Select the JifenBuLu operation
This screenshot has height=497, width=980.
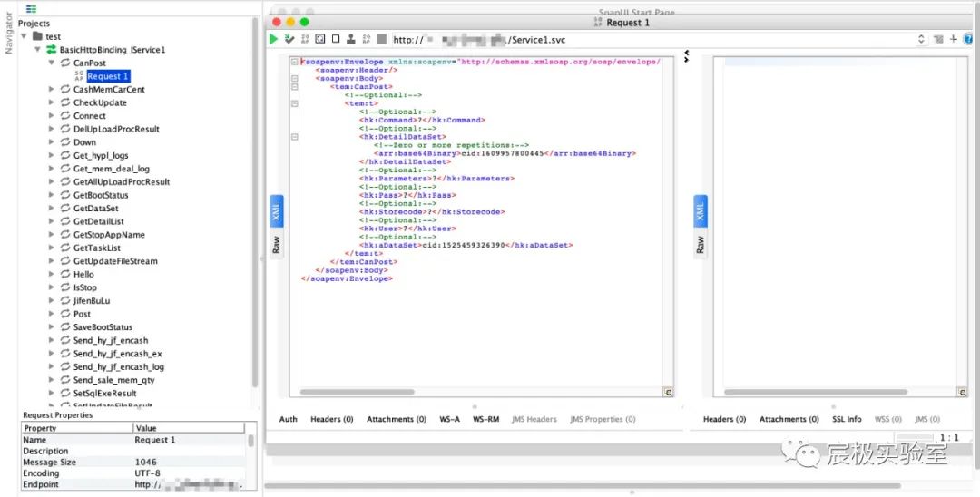click(92, 300)
